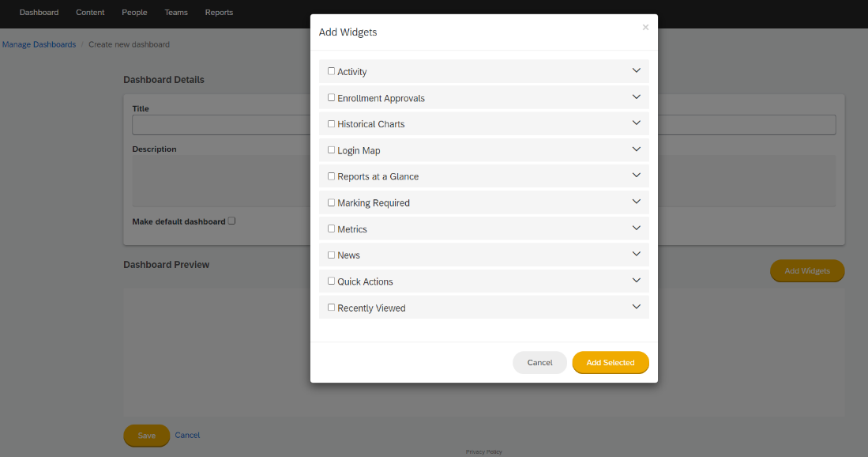Expand the Login Map chevron arrow

pos(636,149)
